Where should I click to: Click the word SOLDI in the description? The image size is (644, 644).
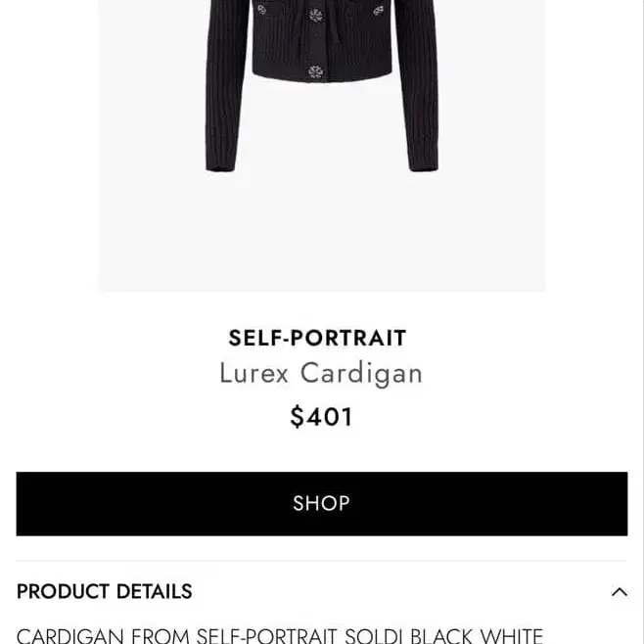[x=374, y=635]
